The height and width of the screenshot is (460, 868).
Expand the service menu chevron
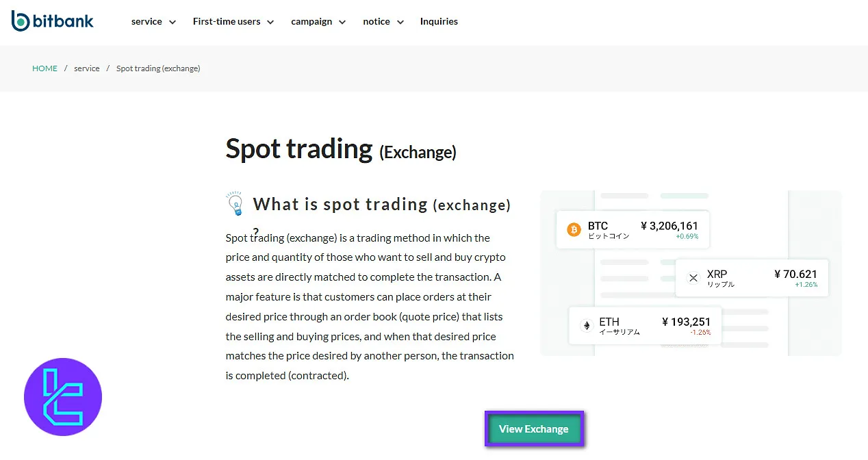click(173, 22)
